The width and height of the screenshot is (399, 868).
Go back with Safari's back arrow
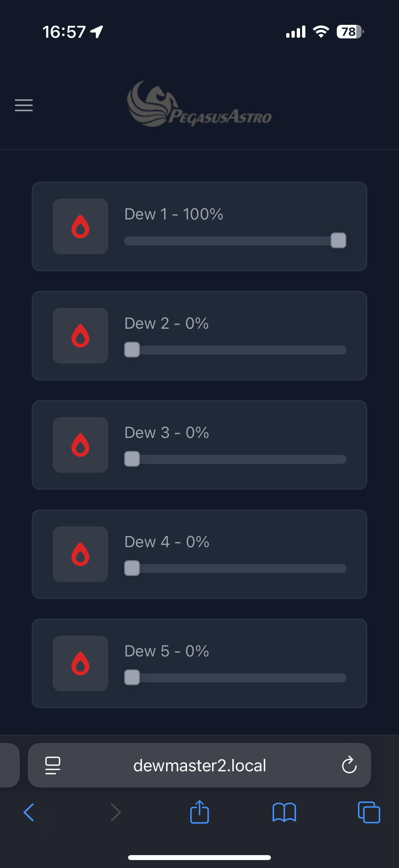tap(29, 812)
